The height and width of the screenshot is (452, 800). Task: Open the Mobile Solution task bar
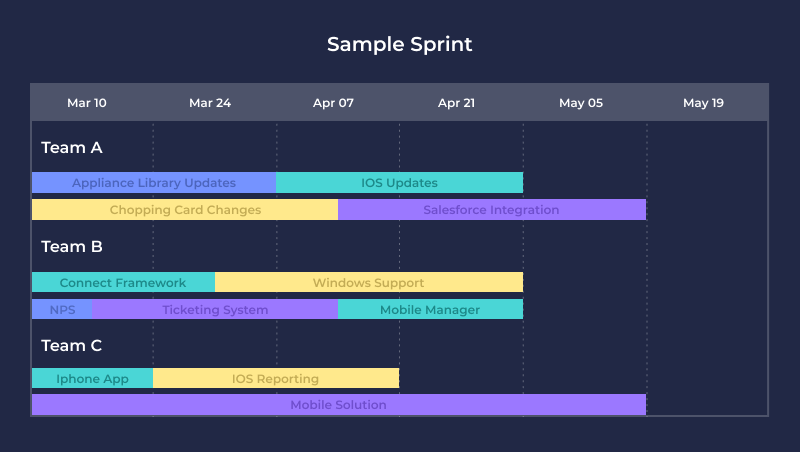pyautogui.click(x=338, y=405)
